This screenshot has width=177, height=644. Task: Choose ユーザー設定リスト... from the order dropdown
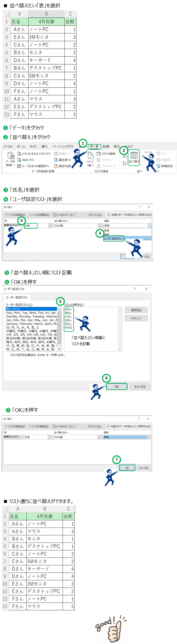pyautogui.click(x=114, y=238)
